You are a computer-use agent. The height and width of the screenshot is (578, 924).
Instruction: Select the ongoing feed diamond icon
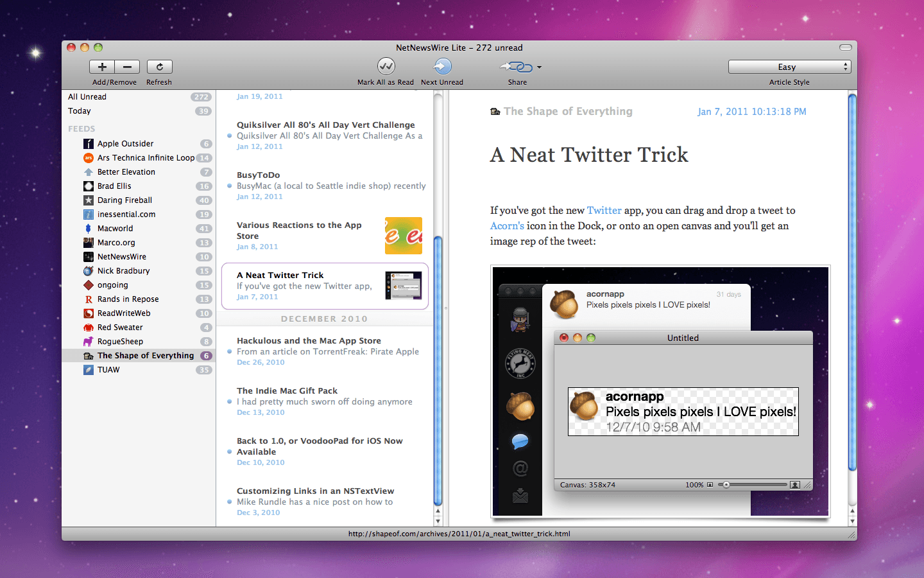(89, 285)
